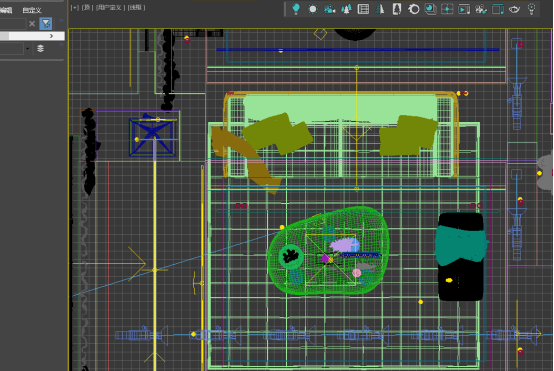Screen dimensions: 554x371
Task: Open the 编辑 menu
Action: point(6,10)
